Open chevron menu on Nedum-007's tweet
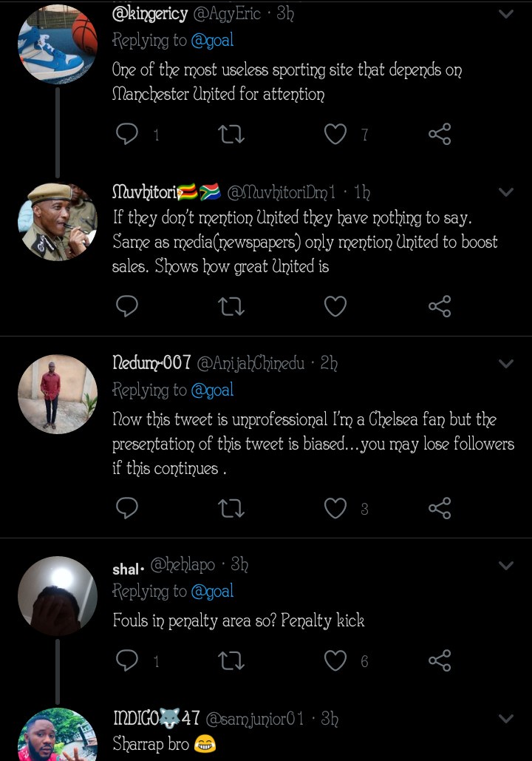 (506, 363)
